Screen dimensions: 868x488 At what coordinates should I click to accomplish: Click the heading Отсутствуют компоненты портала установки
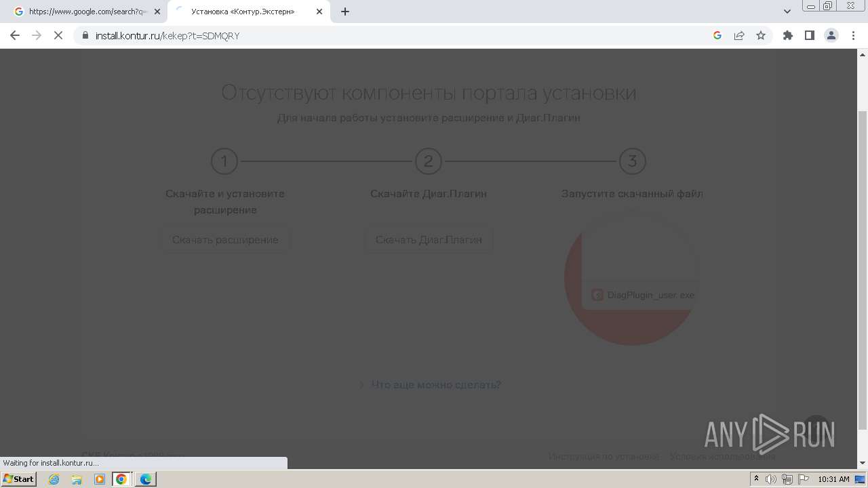pos(429,93)
